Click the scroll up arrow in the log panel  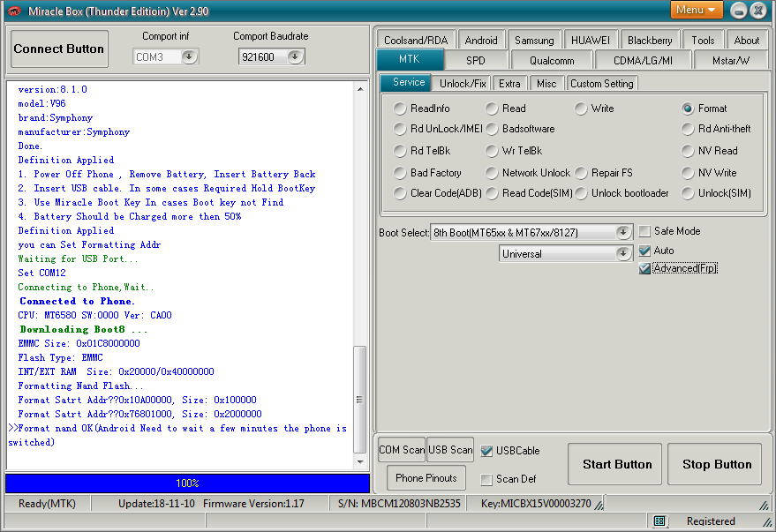click(x=360, y=89)
